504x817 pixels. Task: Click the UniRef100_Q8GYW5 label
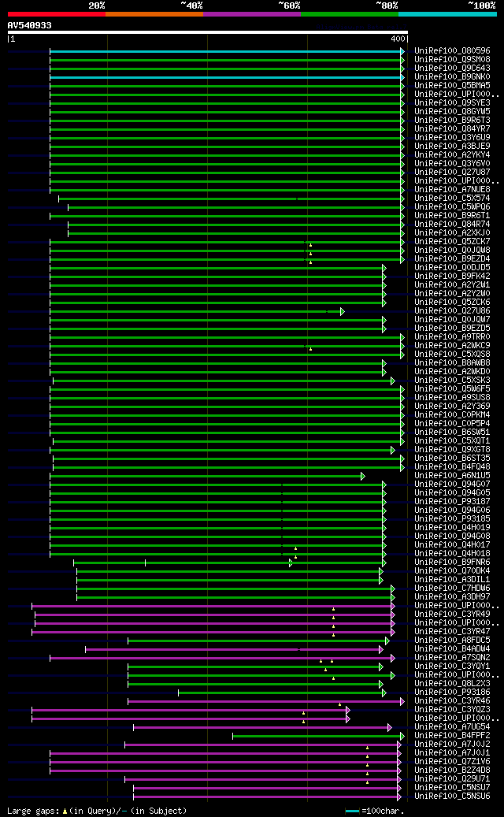click(x=452, y=112)
